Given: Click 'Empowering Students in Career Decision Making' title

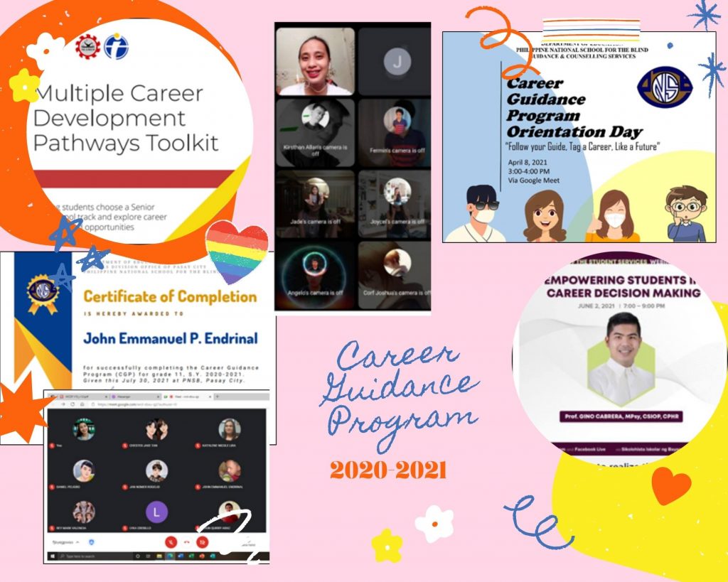Looking at the screenshot, I should click(x=623, y=286).
